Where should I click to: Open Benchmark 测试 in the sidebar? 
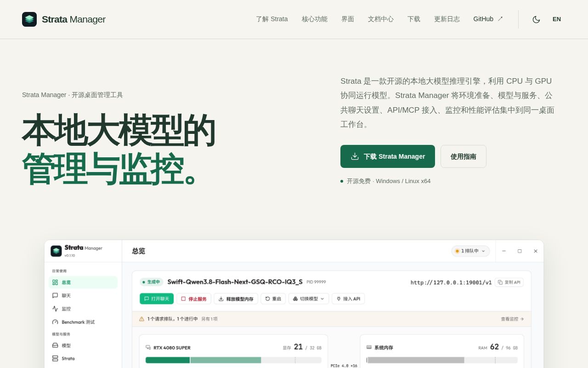83,322
